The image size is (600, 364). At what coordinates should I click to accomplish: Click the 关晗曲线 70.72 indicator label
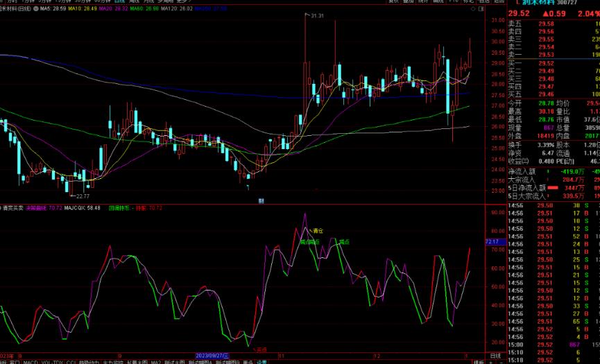click(44, 208)
